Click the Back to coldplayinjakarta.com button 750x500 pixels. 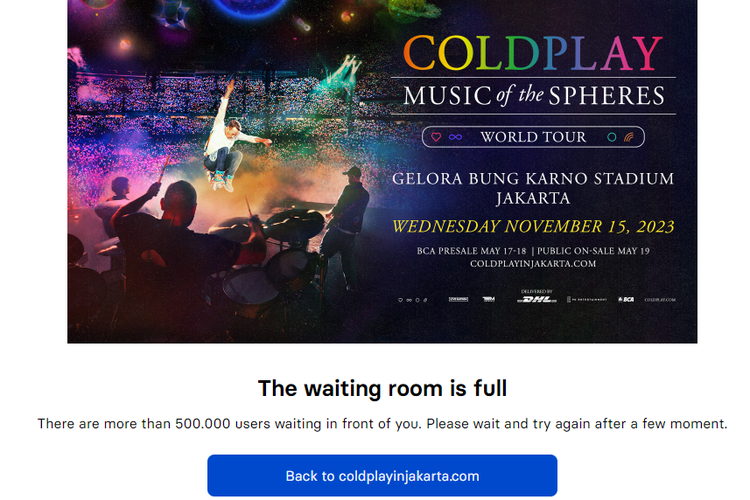tap(382, 476)
